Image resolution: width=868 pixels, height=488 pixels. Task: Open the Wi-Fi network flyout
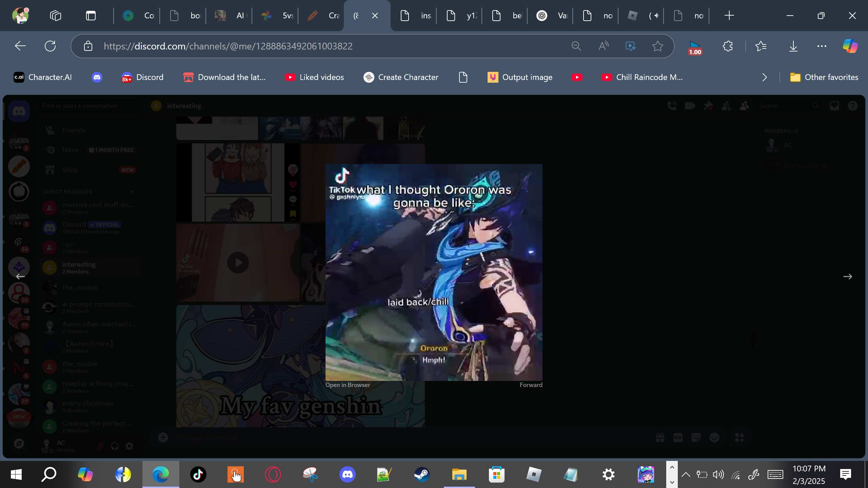tap(735, 474)
